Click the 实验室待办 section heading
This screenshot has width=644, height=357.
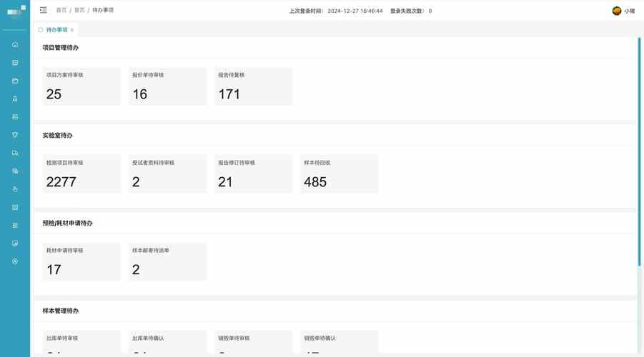click(57, 136)
